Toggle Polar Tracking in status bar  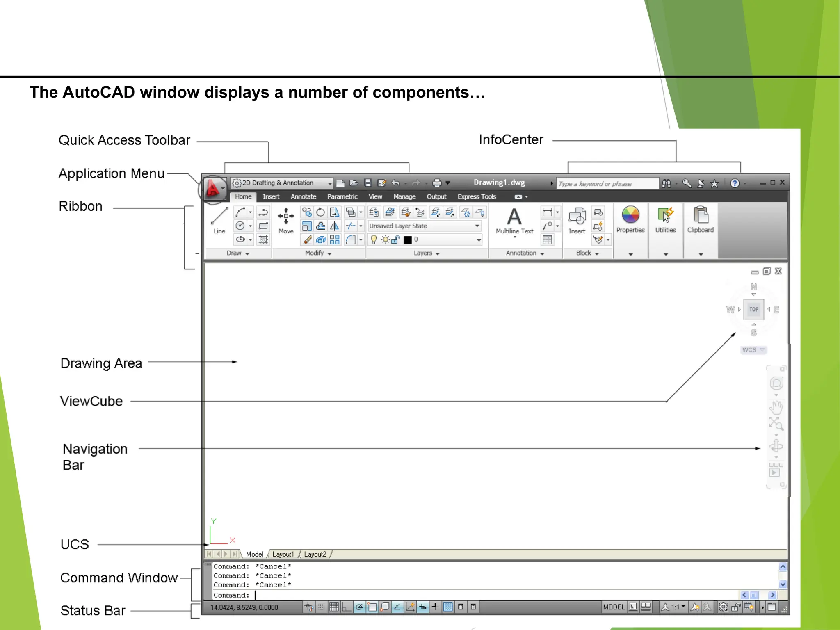(359, 607)
